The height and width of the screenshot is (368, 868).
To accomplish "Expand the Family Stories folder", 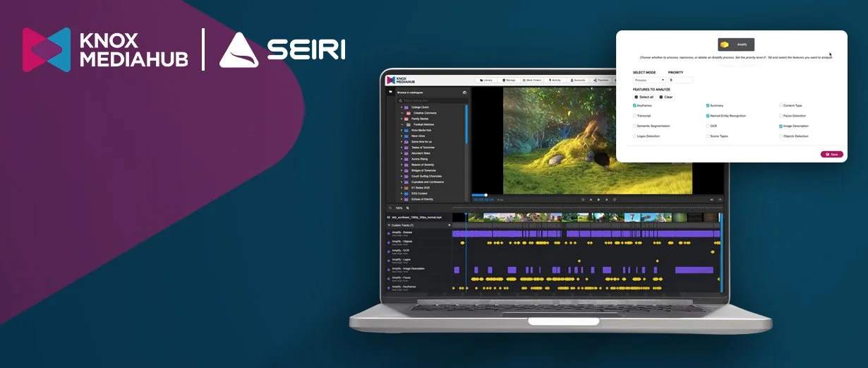I will pyautogui.click(x=402, y=119).
